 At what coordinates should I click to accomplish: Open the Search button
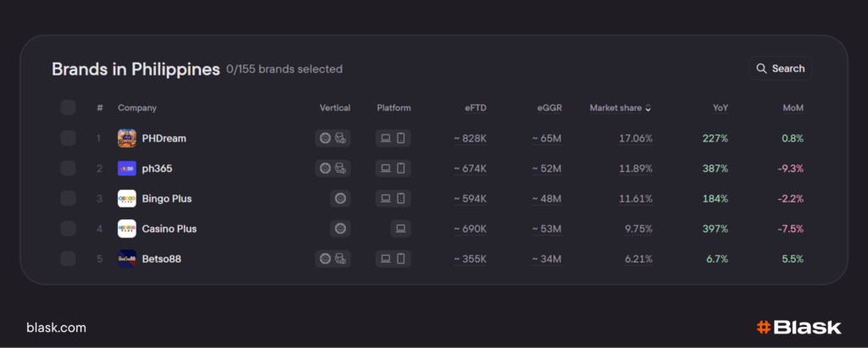pyautogui.click(x=780, y=69)
